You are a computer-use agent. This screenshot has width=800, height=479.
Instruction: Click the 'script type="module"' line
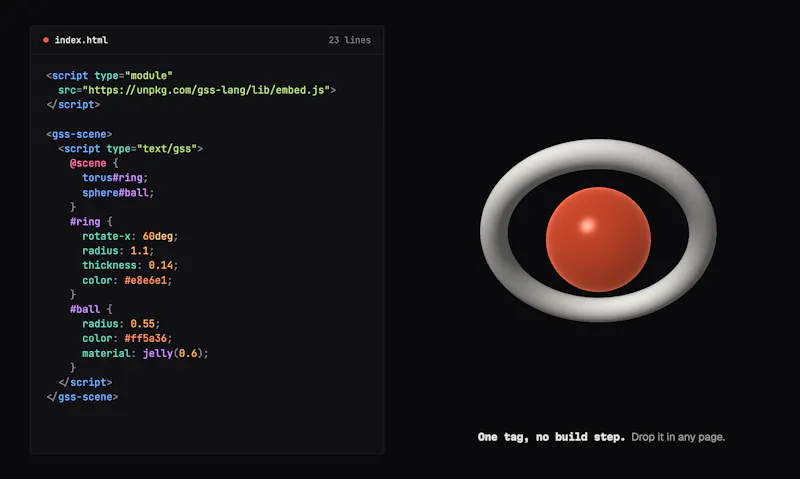tap(109, 75)
